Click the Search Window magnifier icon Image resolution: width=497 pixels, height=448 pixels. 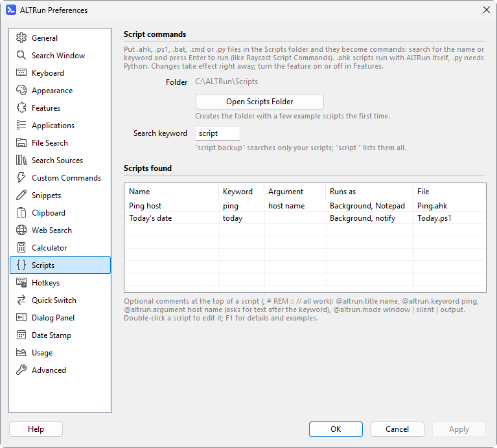(x=21, y=55)
